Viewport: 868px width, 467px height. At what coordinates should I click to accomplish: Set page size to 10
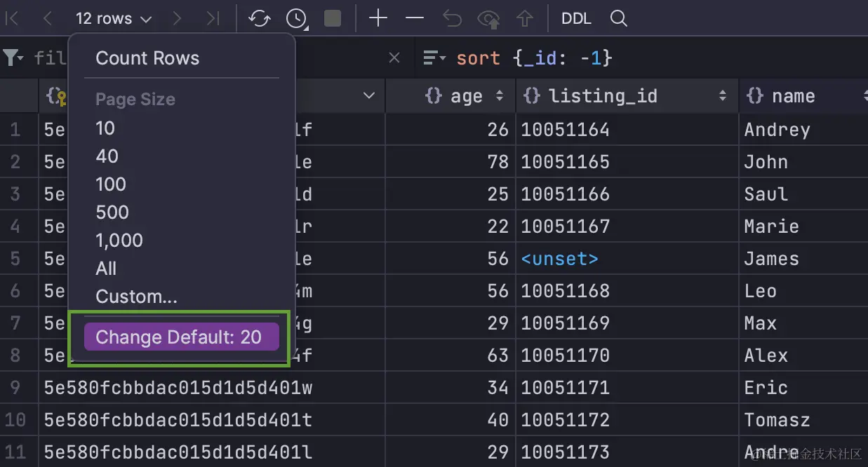click(105, 128)
